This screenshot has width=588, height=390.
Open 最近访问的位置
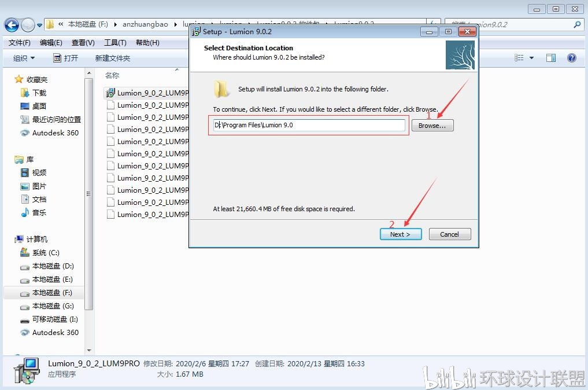coord(56,119)
